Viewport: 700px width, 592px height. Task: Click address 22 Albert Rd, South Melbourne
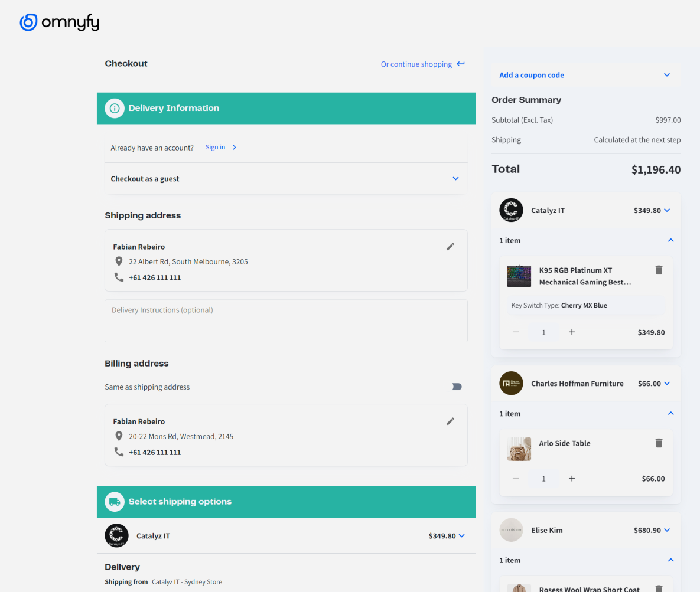(x=188, y=262)
